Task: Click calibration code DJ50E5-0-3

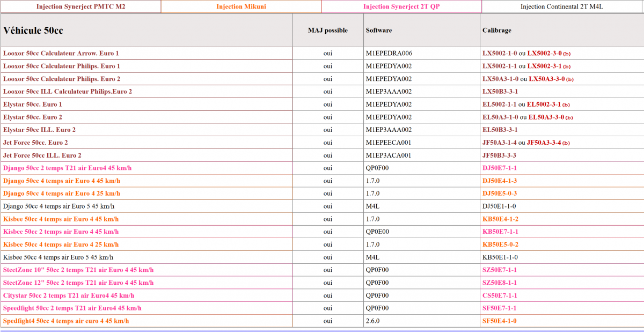Action: (x=500, y=194)
